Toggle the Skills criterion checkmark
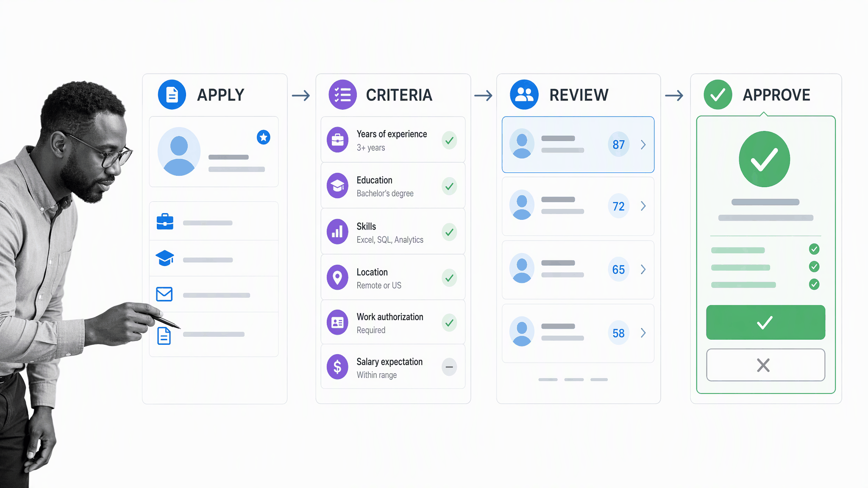This screenshot has width=868, height=488. click(x=449, y=232)
